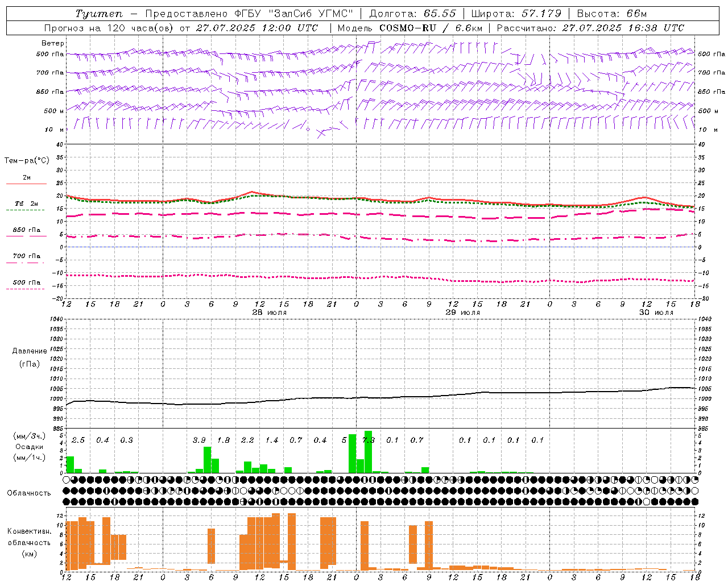
Task: Click the '(мм/3ч.)' precipitation unit label
Action: click(30, 436)
